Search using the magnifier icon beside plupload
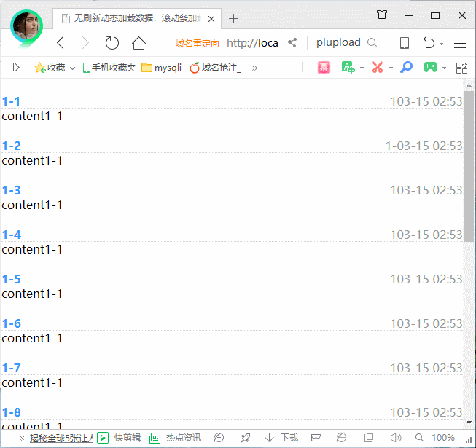 372,42
